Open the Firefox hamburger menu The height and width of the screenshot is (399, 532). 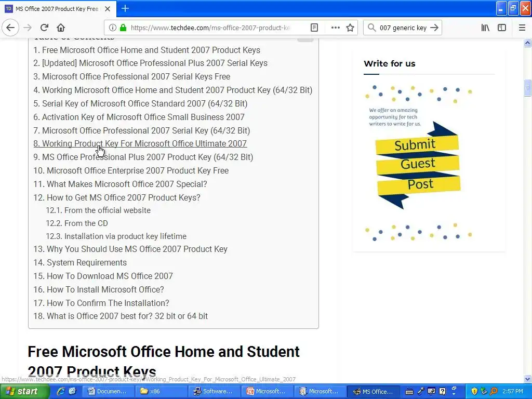tap(522, 28)
